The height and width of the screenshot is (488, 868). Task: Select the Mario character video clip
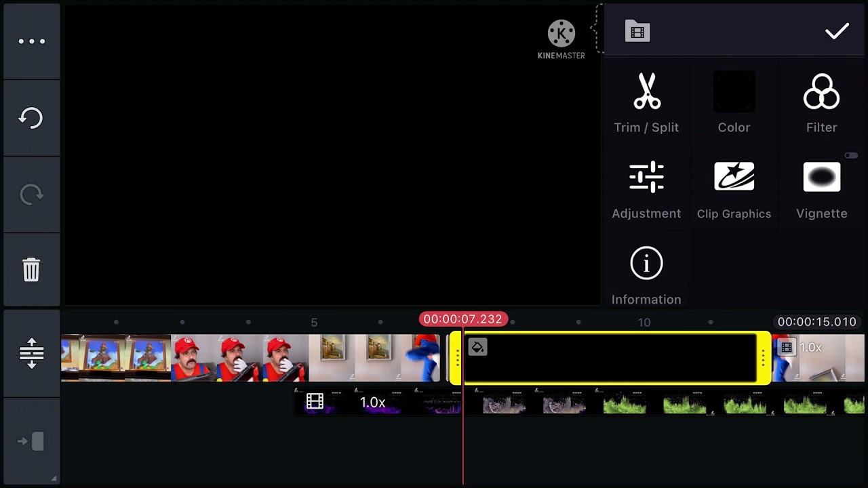pyautogui.click(x=239, y=358)
